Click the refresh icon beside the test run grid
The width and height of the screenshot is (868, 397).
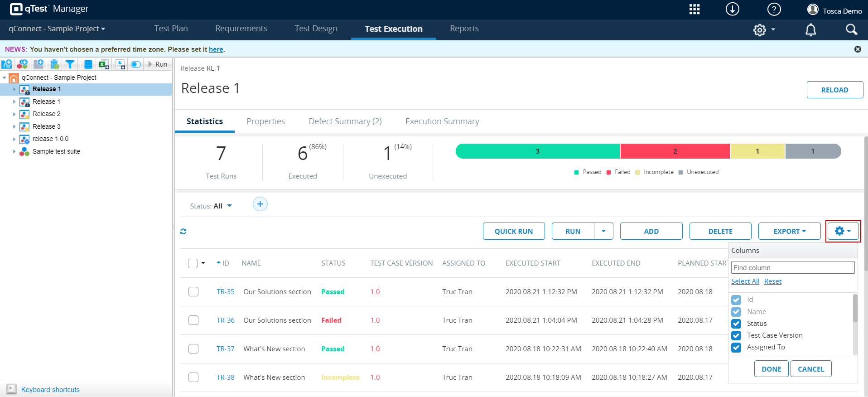pos(183,232)
